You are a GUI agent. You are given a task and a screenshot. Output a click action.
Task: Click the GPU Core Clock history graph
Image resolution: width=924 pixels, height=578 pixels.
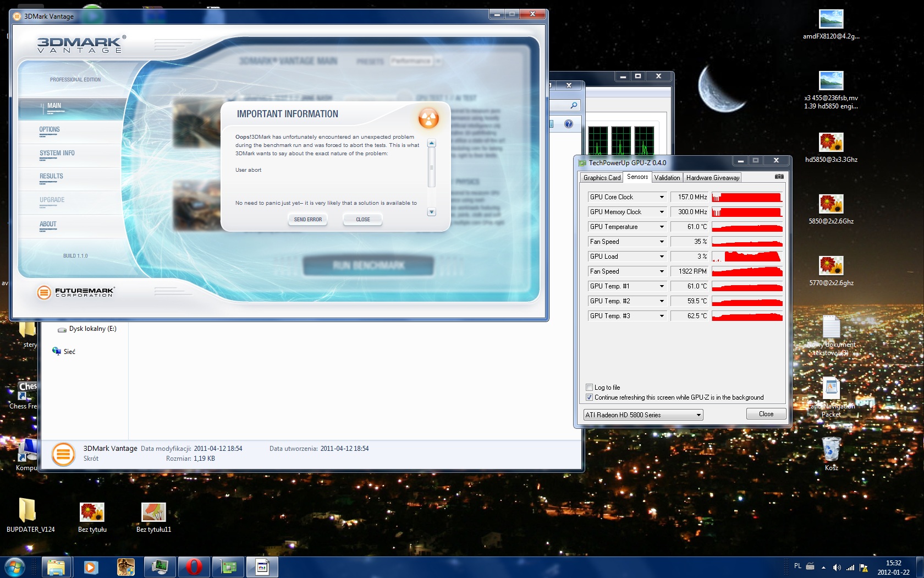click(747, 197)
